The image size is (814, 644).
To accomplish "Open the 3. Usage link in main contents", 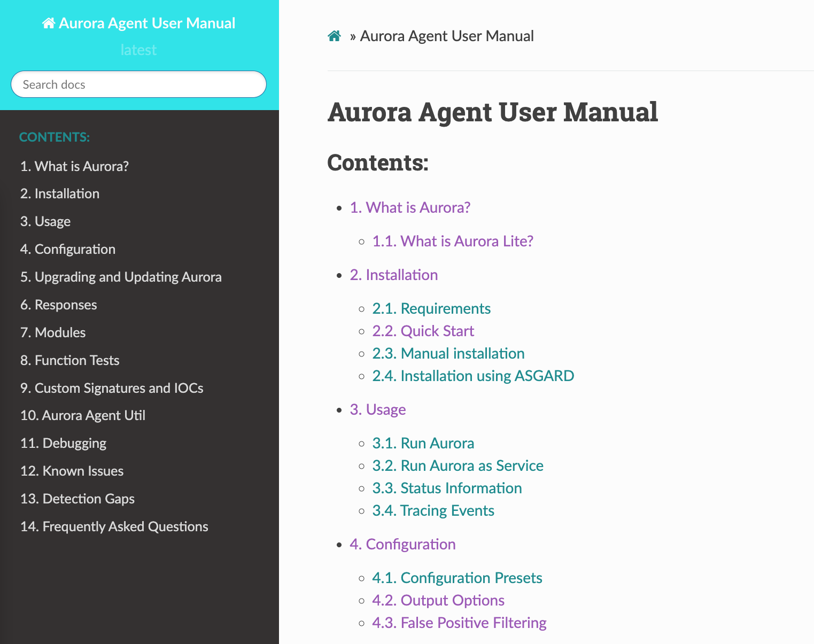I will click(378, 409).
